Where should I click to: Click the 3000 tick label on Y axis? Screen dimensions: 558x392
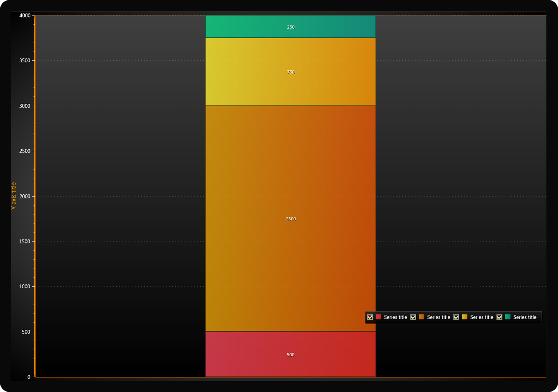pos(25,106)
